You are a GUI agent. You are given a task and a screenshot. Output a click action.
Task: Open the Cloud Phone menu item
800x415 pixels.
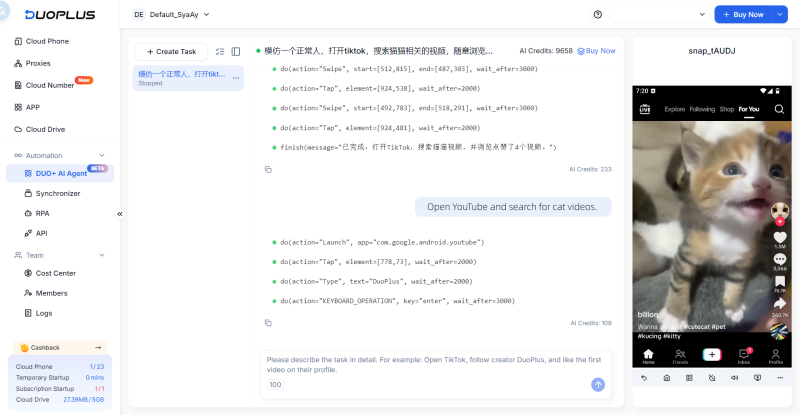tap(47, 41)
